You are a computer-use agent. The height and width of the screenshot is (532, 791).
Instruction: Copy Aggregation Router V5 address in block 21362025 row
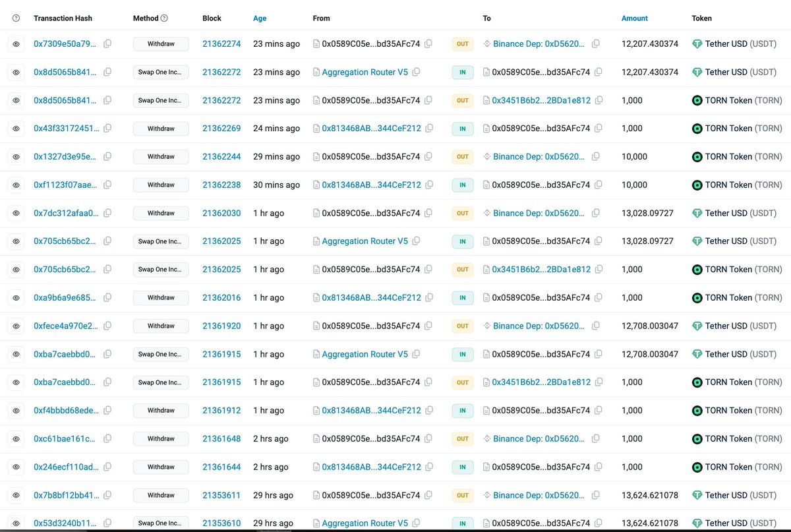tap(416, 241)
